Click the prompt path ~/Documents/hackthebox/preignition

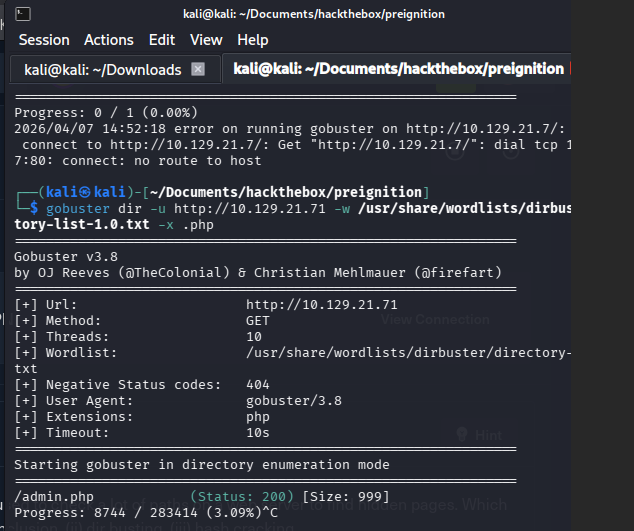pos(286,192)
